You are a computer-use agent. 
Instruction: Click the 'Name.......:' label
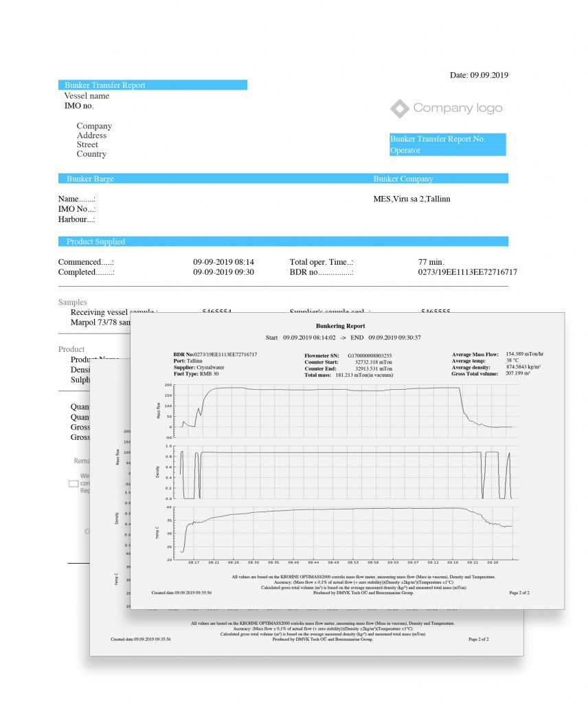(77, 199)
